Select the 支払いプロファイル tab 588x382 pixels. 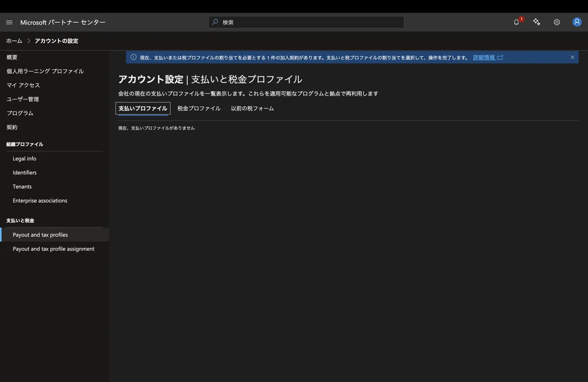143,108
